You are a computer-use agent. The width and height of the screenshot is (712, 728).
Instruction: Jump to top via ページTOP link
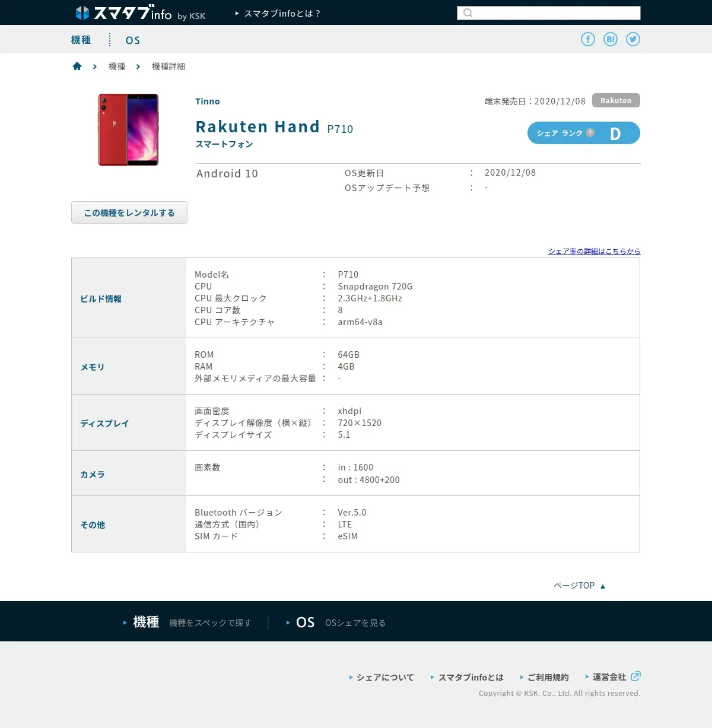(x=579, y=586)
